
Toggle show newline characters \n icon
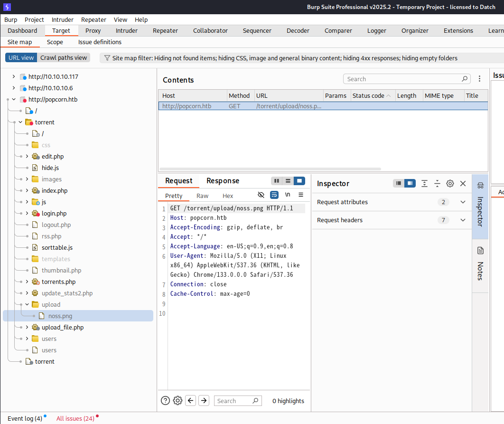click(288, 195)
